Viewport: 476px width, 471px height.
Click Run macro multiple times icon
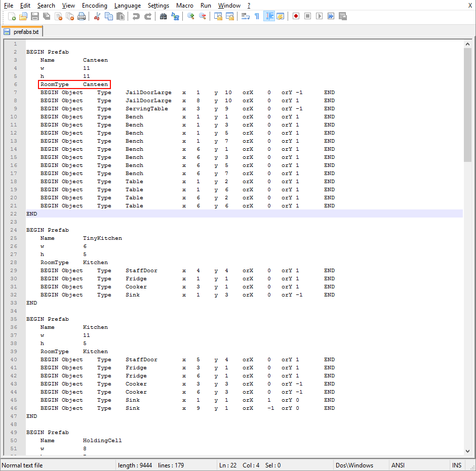(x=331, y=16)
